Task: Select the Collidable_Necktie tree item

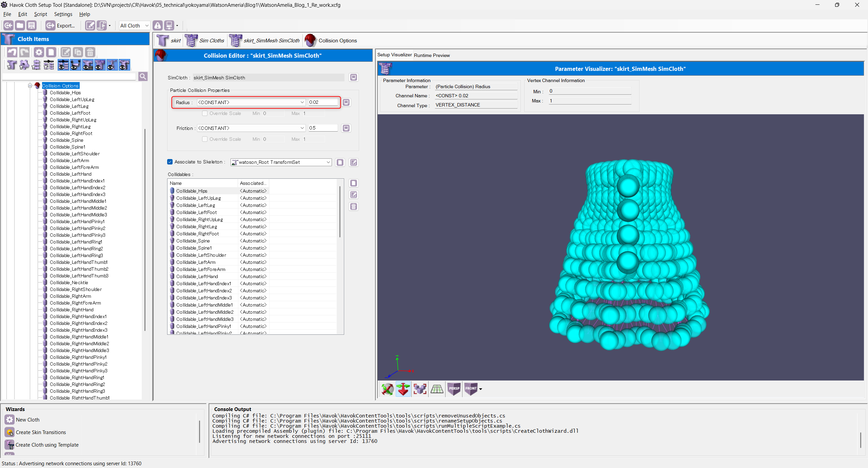Action: pyautogui.click(x=69, y=282)
